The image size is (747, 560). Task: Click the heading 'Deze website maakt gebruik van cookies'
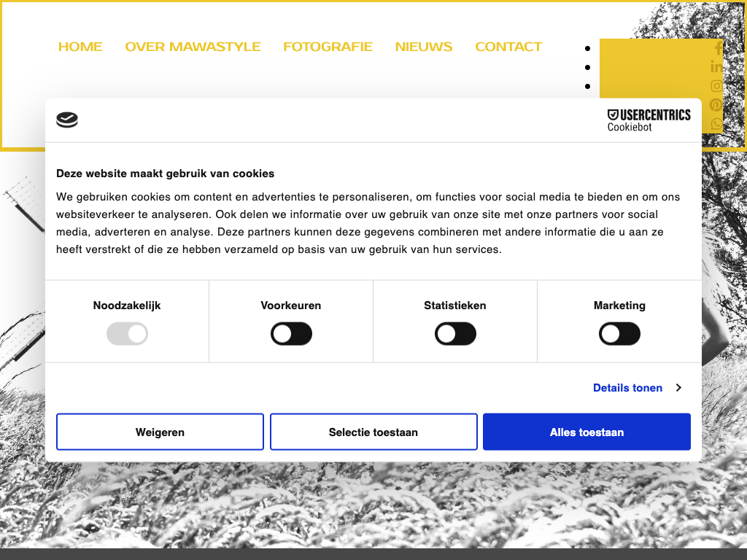point(166,174)
